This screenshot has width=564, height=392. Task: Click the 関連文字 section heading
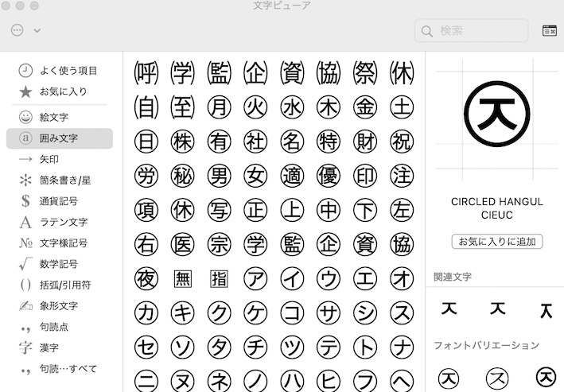pyautogui.click(x=453, y=277)
